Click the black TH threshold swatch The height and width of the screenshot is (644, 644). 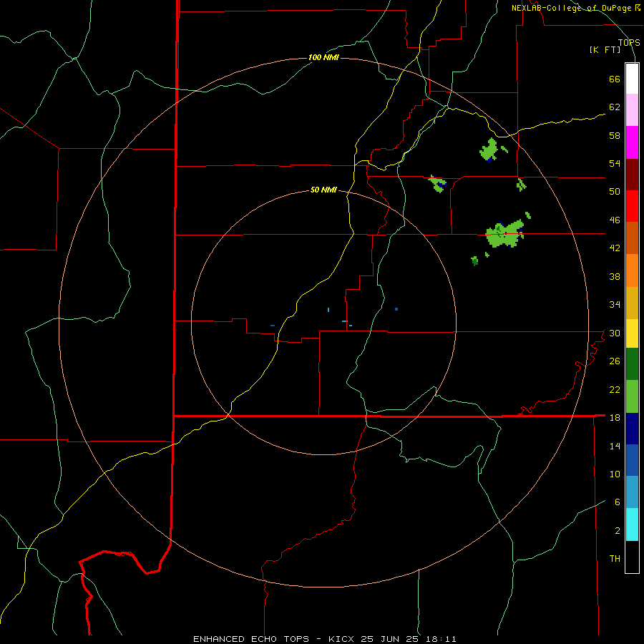(x=632, y=557)
